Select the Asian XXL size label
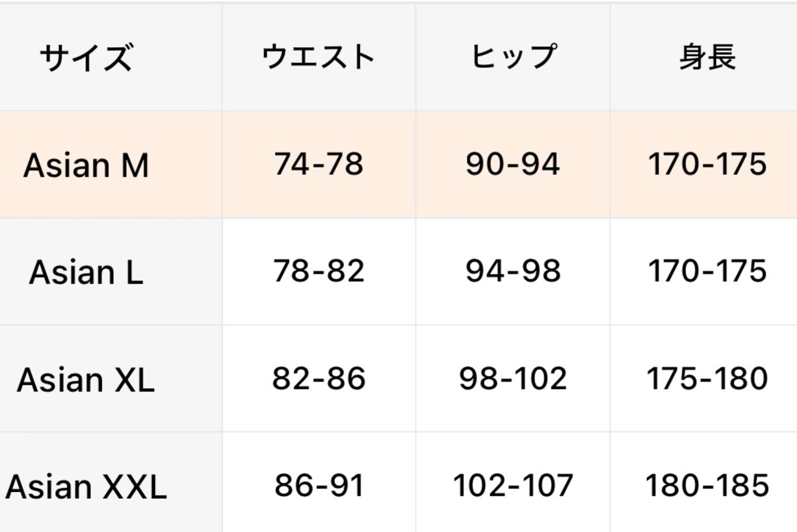 (x=86, y=487)
